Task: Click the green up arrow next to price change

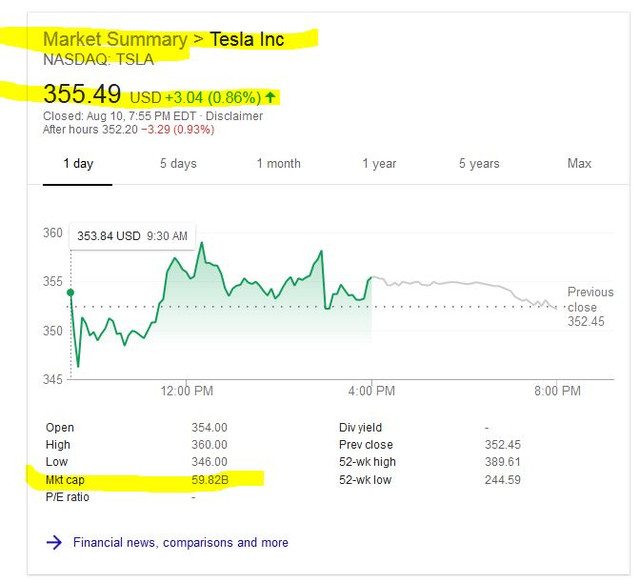Action: [270, 97]
